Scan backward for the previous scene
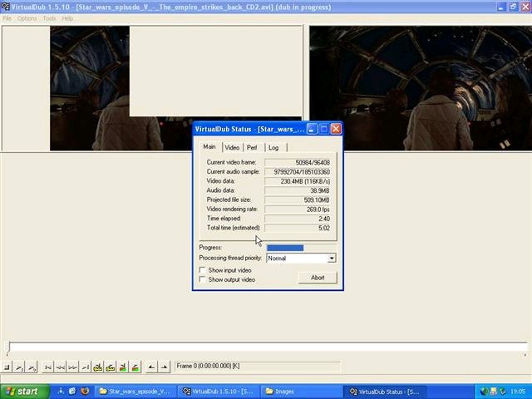The height and width of the screenshot is (399, 532). pyautogui.click(x=123, y=367)
